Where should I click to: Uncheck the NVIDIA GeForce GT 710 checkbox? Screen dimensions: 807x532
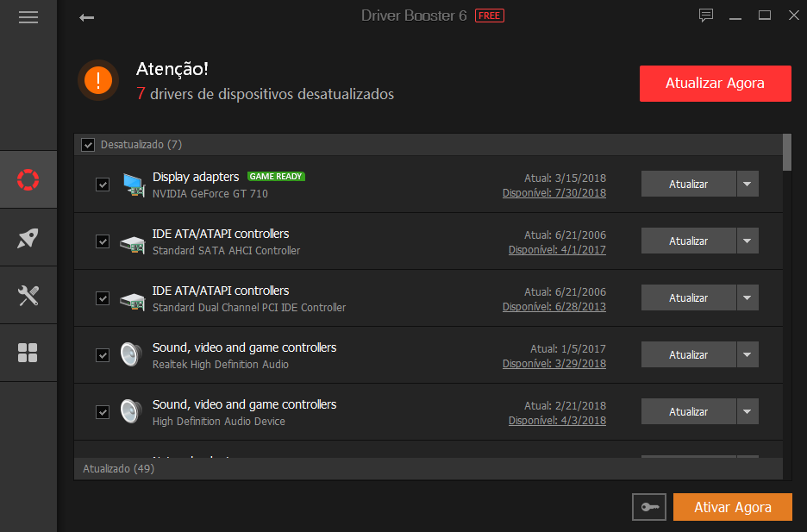point(103,185)
